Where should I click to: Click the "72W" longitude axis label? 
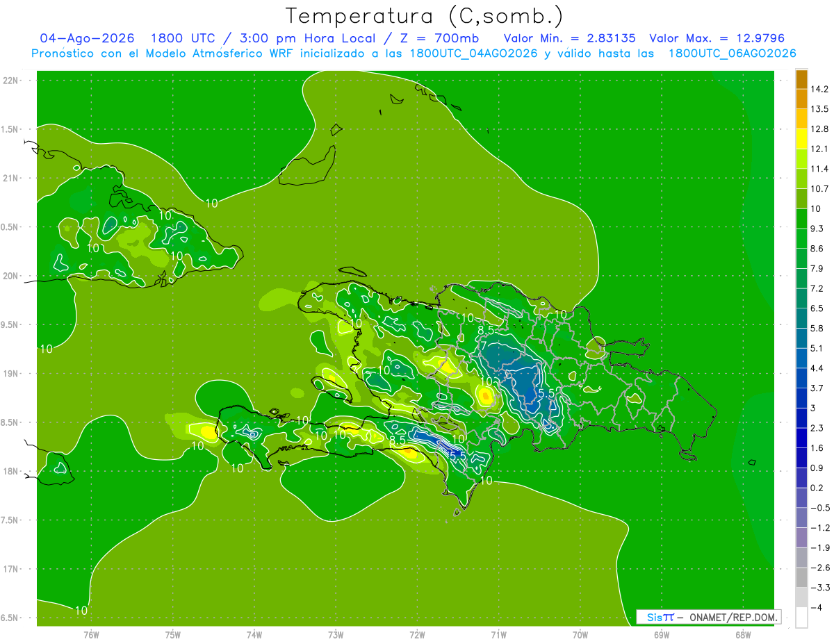(x=417, y=634)
